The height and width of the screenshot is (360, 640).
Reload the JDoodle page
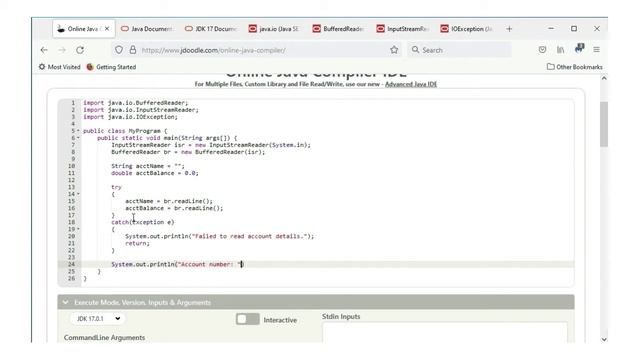coord(80,50)
